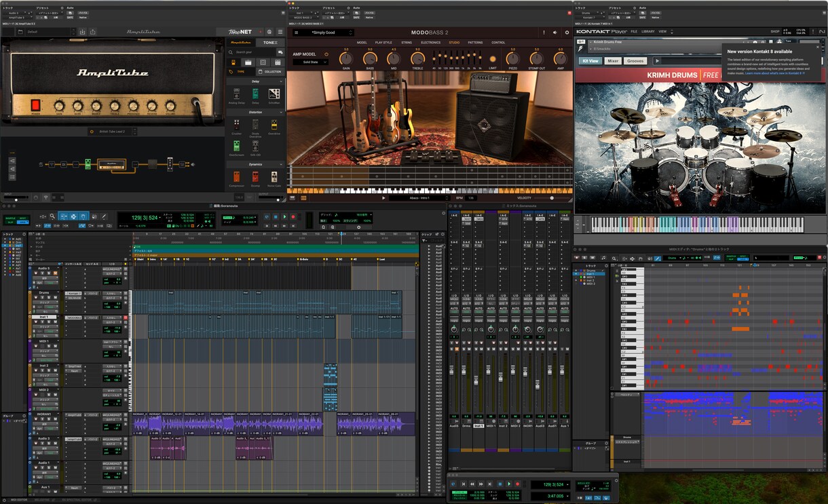
Task: Select the Analog Delay pedal in AmpliTube
Action: pyautogui.click(x=236, y=94)
